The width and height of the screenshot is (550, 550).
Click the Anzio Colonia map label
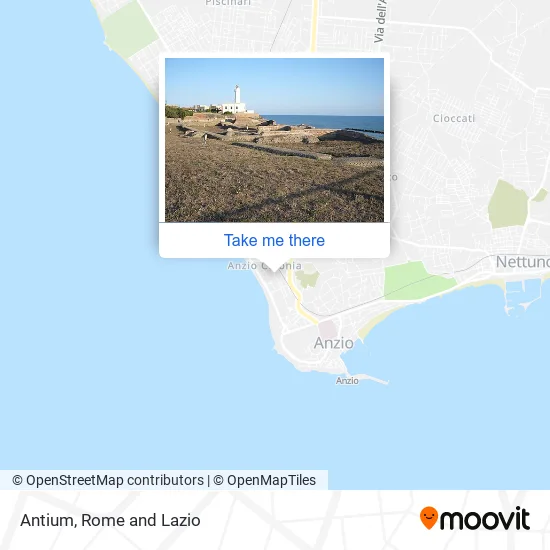(x=264, y=266)
